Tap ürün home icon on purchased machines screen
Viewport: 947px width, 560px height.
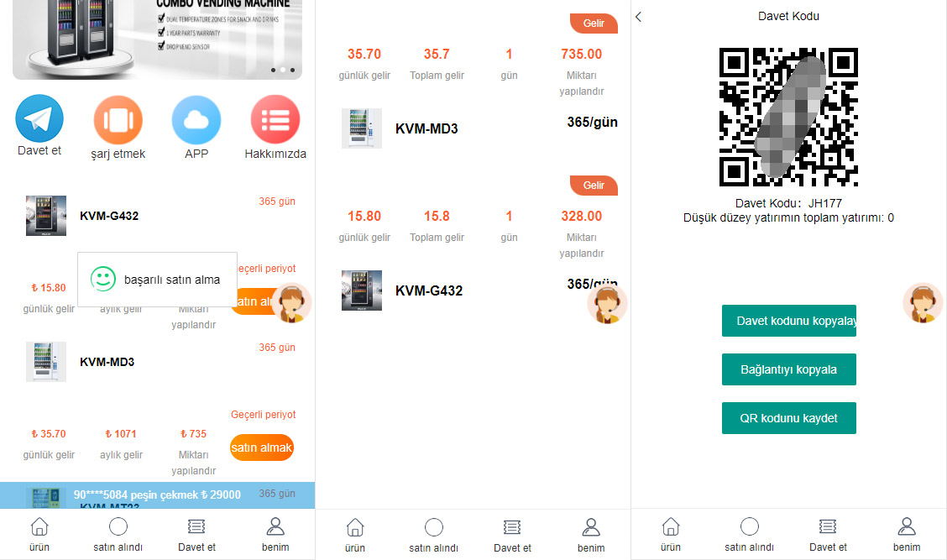[355, 527]
